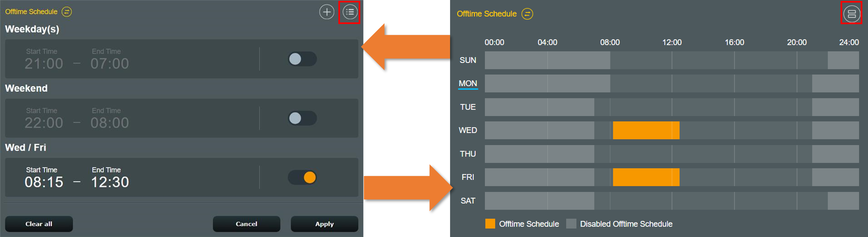The height and width of the screenshot is (237, 868).
Task: Enable the Weekday(s) 21:00–07:00 schedule toggle
Action: tap(302, 59)
